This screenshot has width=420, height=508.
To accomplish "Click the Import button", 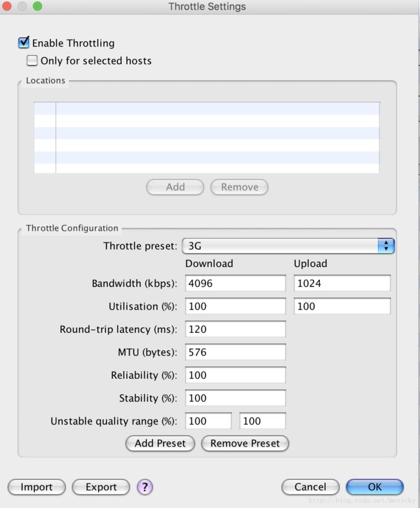I will tap(37, 487).
